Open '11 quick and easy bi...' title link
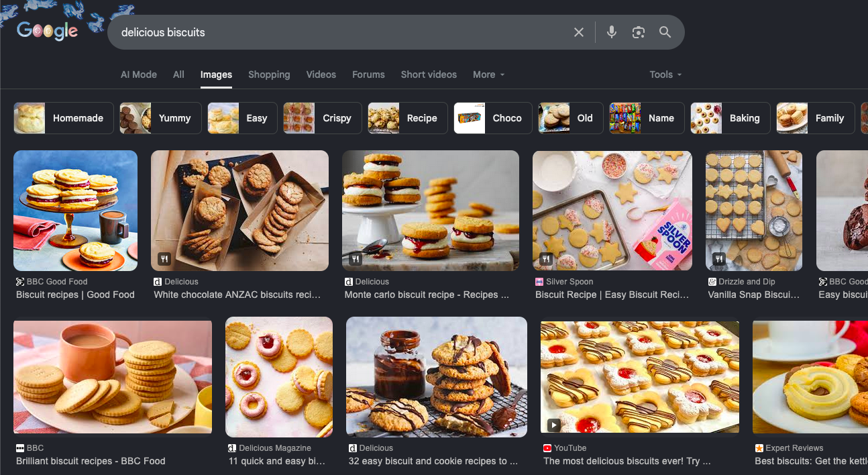Screen dimensions: 868x475 276,461
